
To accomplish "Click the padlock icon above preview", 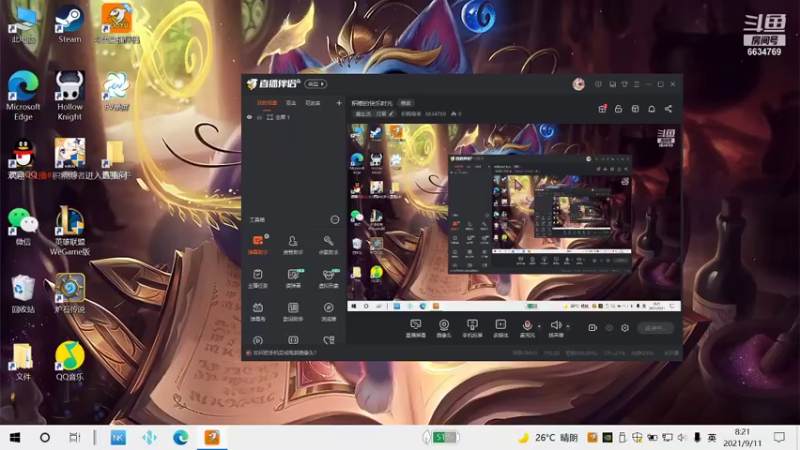I will coord(618,109).
